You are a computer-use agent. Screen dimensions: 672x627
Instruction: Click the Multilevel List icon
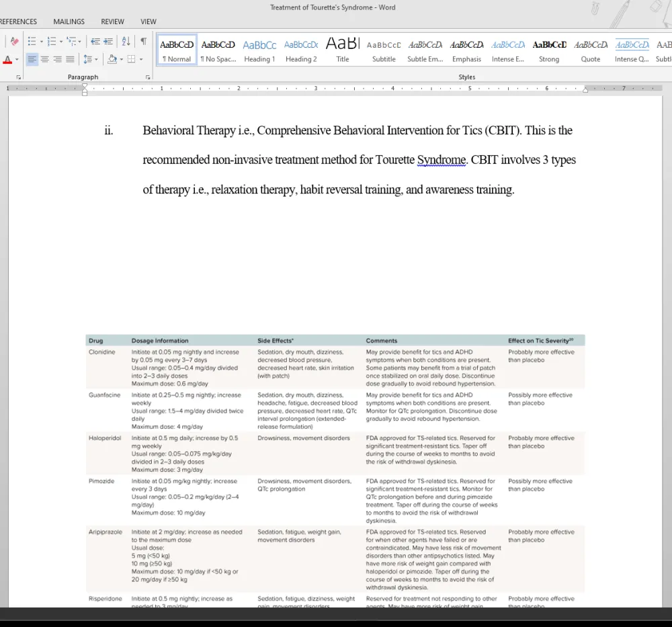[x=71, y=41]
